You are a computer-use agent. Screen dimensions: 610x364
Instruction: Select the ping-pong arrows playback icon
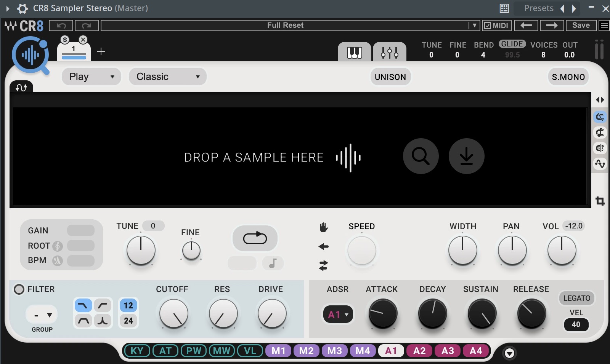click(324, 265)
